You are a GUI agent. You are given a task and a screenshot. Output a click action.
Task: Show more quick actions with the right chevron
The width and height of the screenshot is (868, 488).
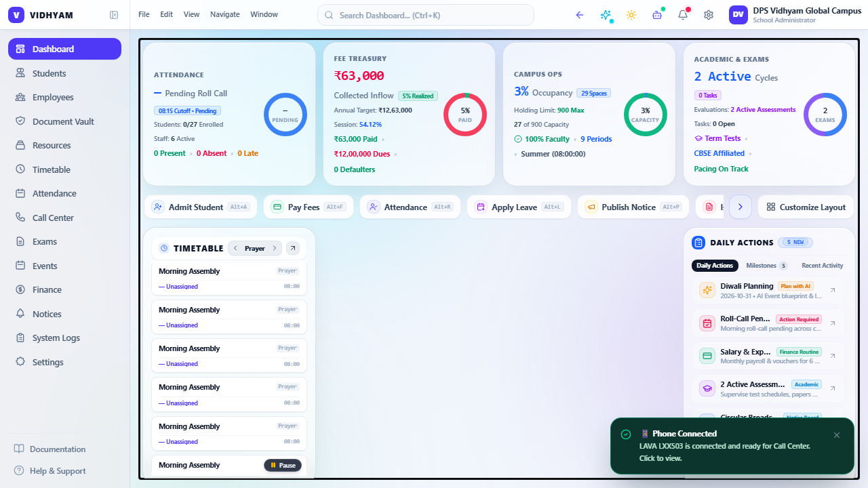click(741, 207)
